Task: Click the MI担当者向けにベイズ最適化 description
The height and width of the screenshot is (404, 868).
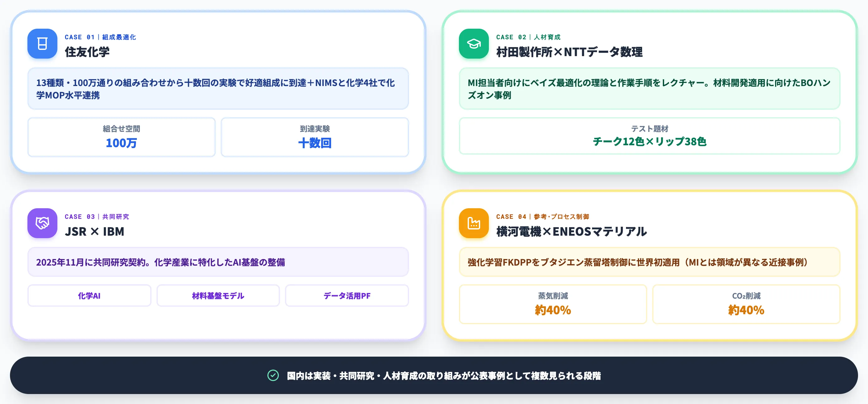Action: coord(649,89)
